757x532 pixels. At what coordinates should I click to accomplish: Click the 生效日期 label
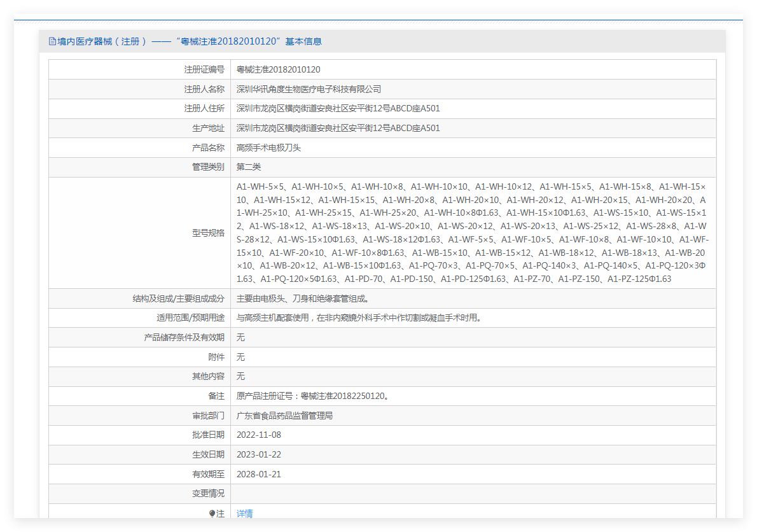[208, 455]
